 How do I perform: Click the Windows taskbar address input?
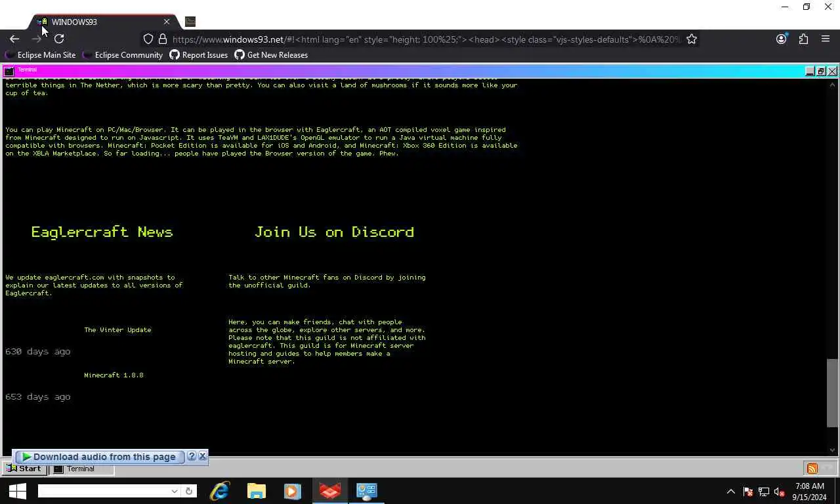click(x=103, y=491)
